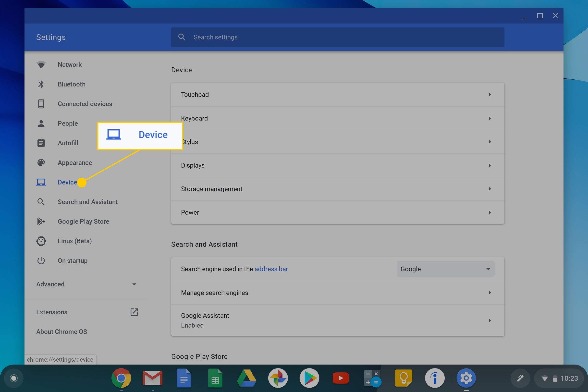
Task: Click the Search and Assistant icon
Action: coord(41,201)
